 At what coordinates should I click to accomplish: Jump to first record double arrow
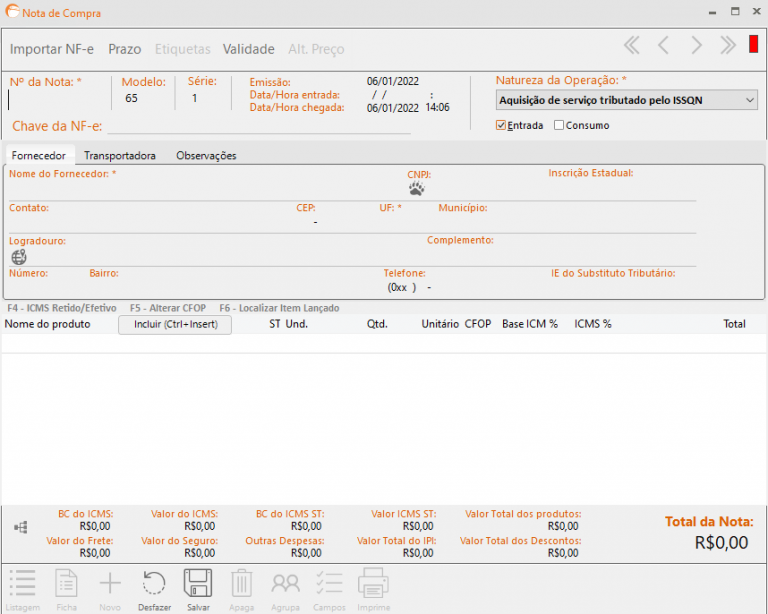pyautogui.click(x=631, y=45)
